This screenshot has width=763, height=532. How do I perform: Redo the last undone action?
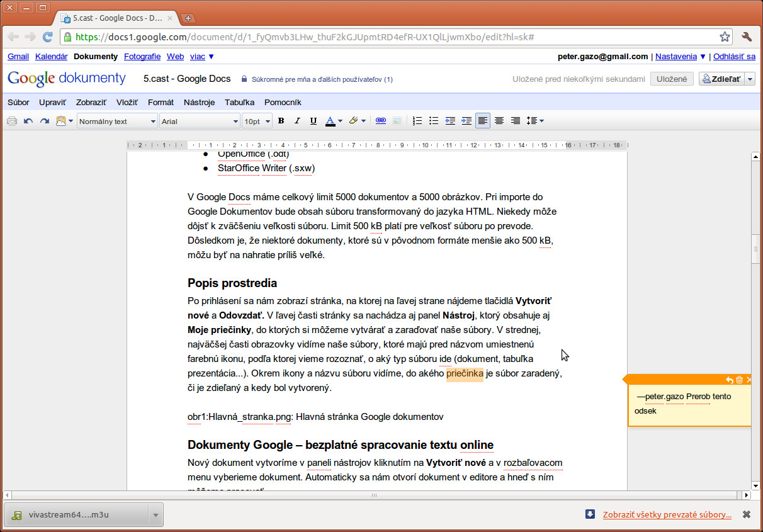point(45,121)
